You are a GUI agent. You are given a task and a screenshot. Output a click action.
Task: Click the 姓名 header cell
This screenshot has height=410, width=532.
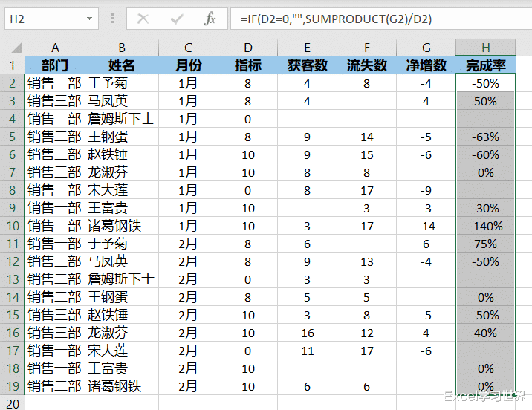tap(122, 65)
